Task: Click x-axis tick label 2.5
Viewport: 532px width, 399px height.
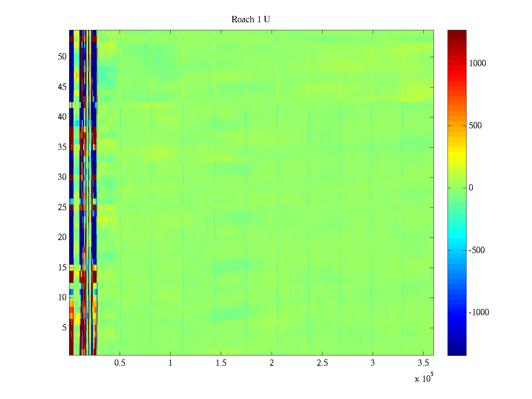Action: [322, 363]
